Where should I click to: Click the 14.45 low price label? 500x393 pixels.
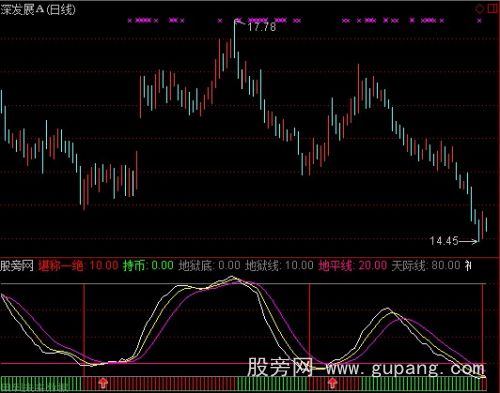pos(444,241)
